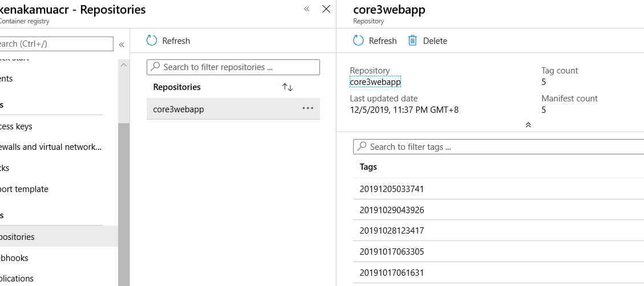Click the Refresh icon for core3webapp repository
The width and height of the screenshot is (644, 286).
pyautogui.click(x=358, y=40)
